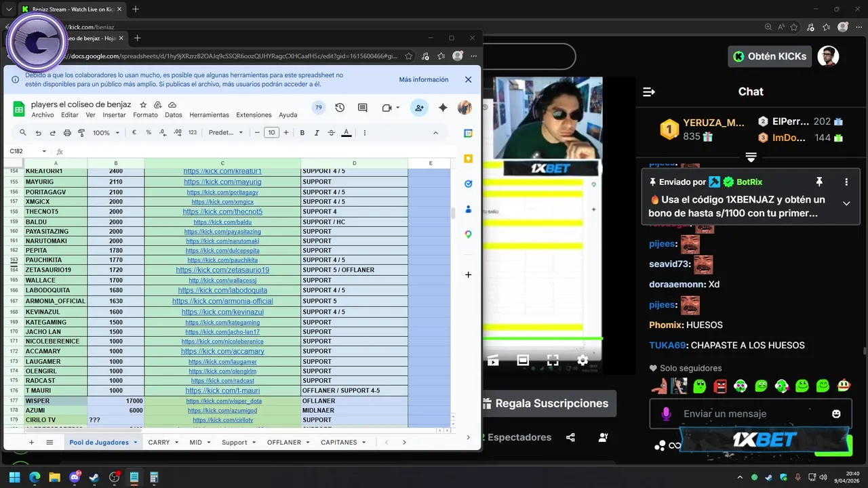Open more number formats (123)
The width and height of the screenshot is (868, 488).
[x=193, y=133]
